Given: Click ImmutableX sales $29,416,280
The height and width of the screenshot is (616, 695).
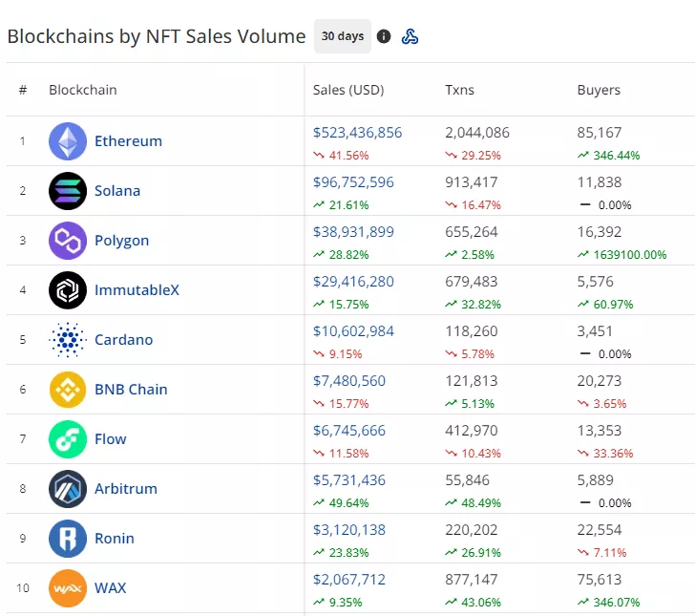Looking at the screenshot, I should click(x=353, y=281).
